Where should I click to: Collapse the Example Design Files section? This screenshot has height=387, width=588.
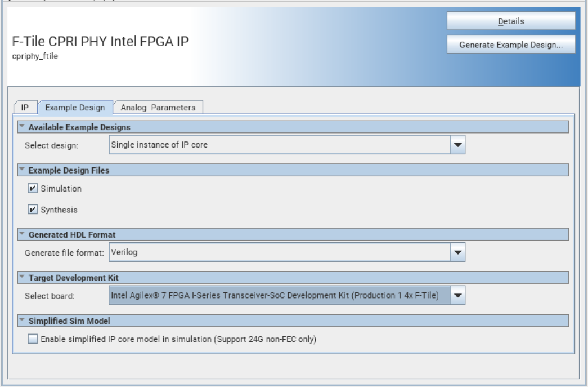(x=22, y=170)
